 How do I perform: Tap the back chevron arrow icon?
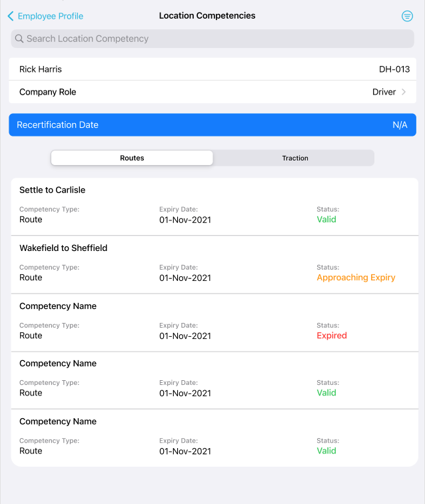[x=11, y=16]
